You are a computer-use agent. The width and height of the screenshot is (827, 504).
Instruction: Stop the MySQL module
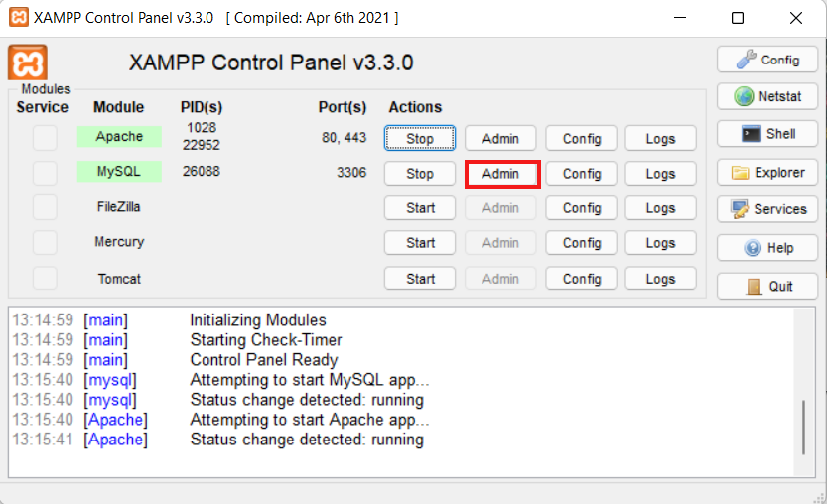(420, 174)
